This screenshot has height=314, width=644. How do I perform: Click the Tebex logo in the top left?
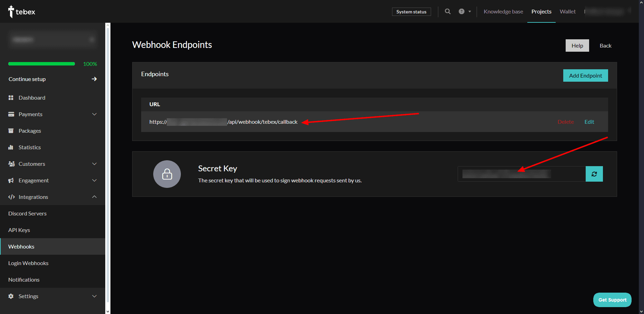point(21,11)
